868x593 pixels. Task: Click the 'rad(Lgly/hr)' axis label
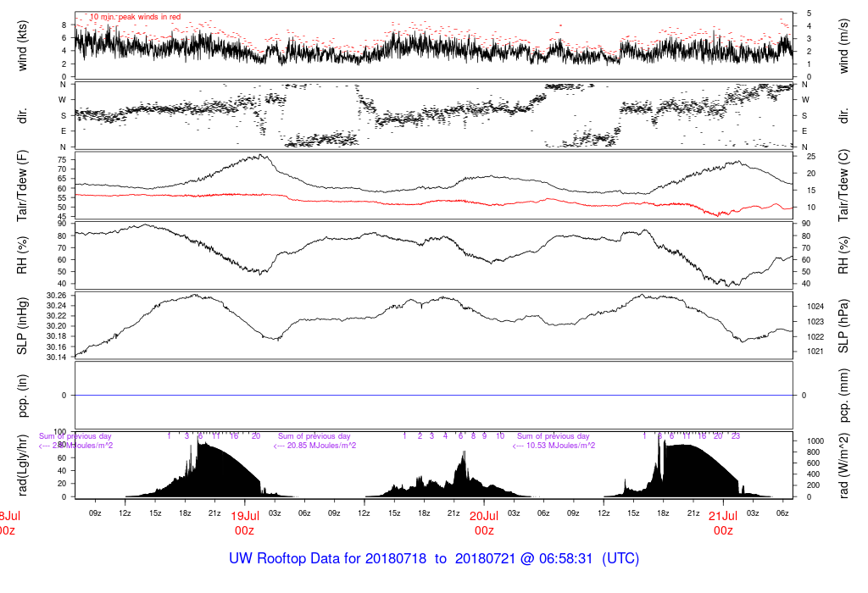(x=21, y=465)
